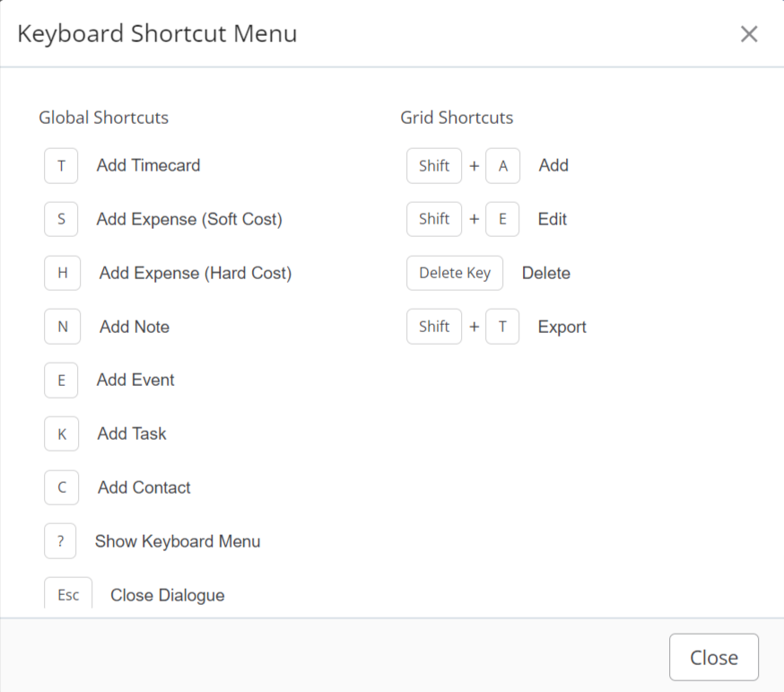Click the Esc key badge
Screen dimensions: 784x692
[68, 594]
